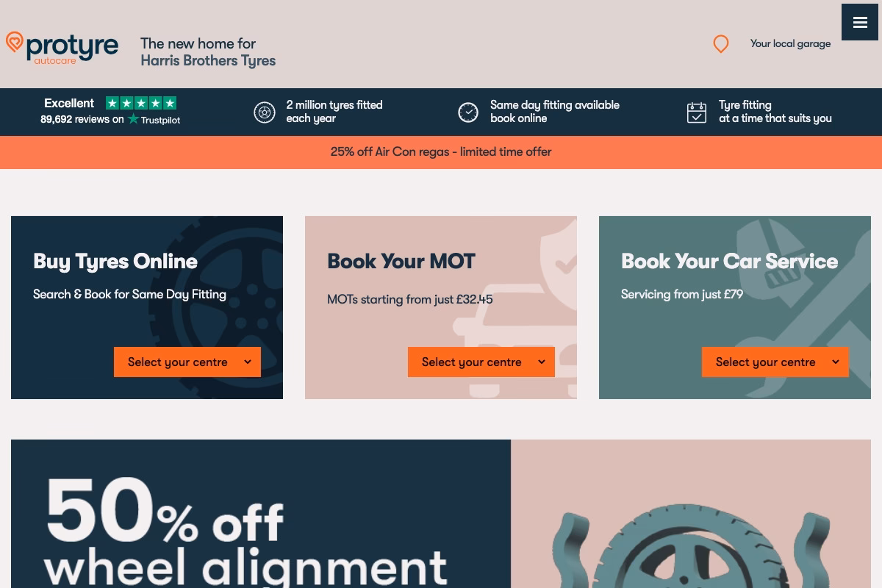Click the orange location pin icon

pyautogui.click(x=721, y=44)
